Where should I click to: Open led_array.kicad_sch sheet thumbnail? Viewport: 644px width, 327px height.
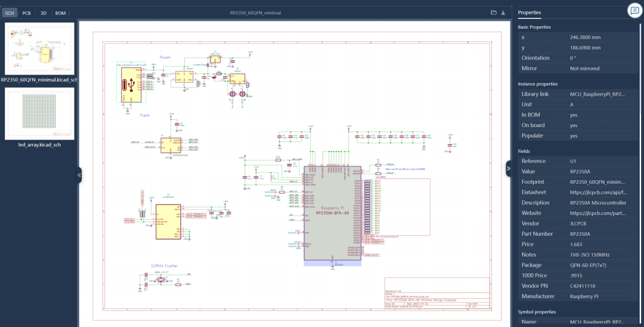[39, 114]
